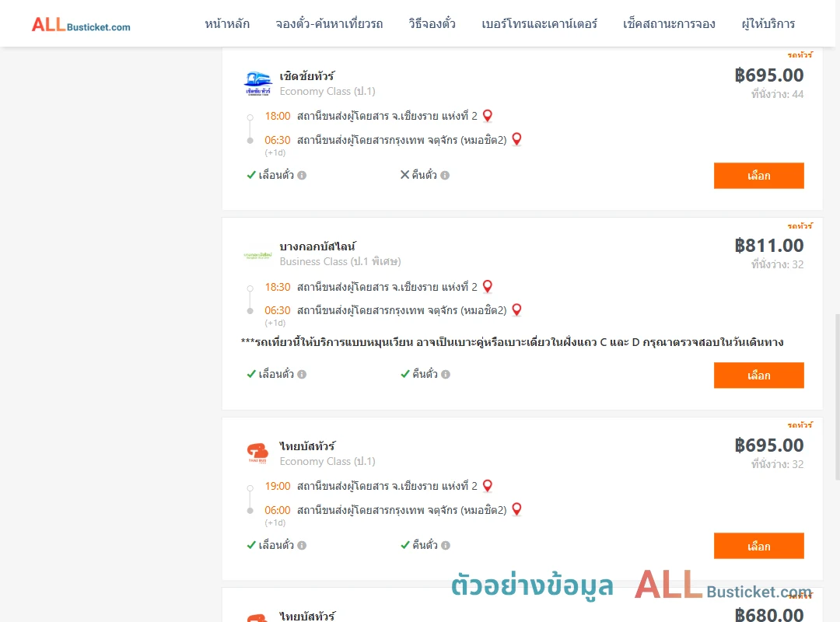
Task: Open เลื่อนตั๋ว info icon on บางกอกบัสไลน์ card
Action: pyautogui.click(x=302, y=375)
